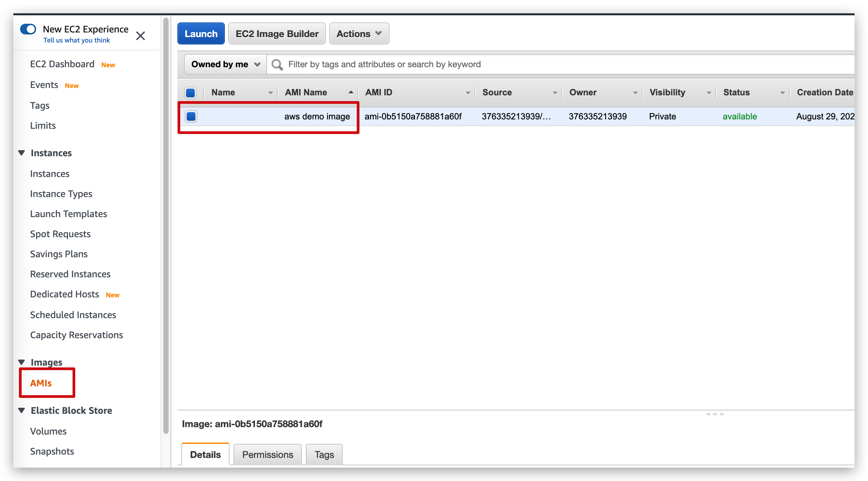Open EC2 Dashboard in sidebar
This screenshot has height=481, width=868.
pos(62,64)
